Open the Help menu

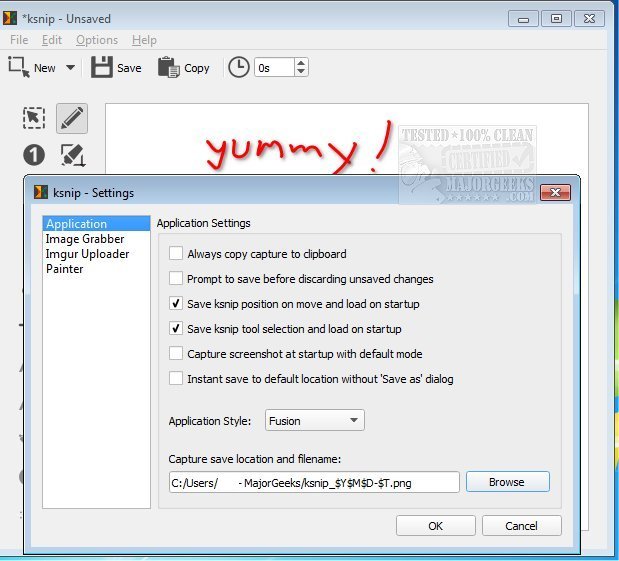point(144,40)
